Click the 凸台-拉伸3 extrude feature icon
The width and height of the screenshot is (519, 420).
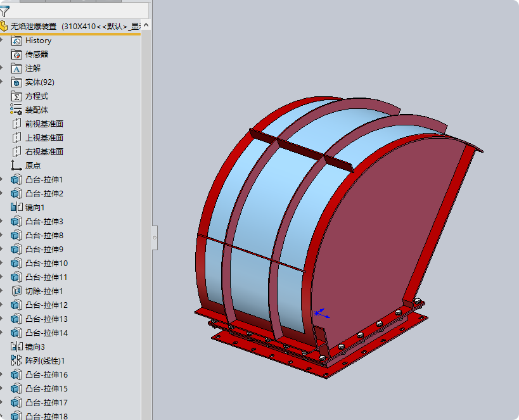coord(16,222)
